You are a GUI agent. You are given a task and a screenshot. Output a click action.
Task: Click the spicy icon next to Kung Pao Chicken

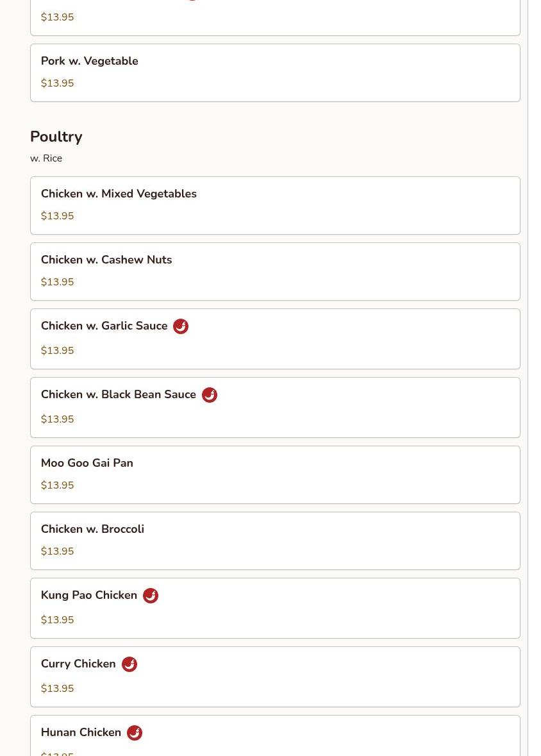pos(151,596)
